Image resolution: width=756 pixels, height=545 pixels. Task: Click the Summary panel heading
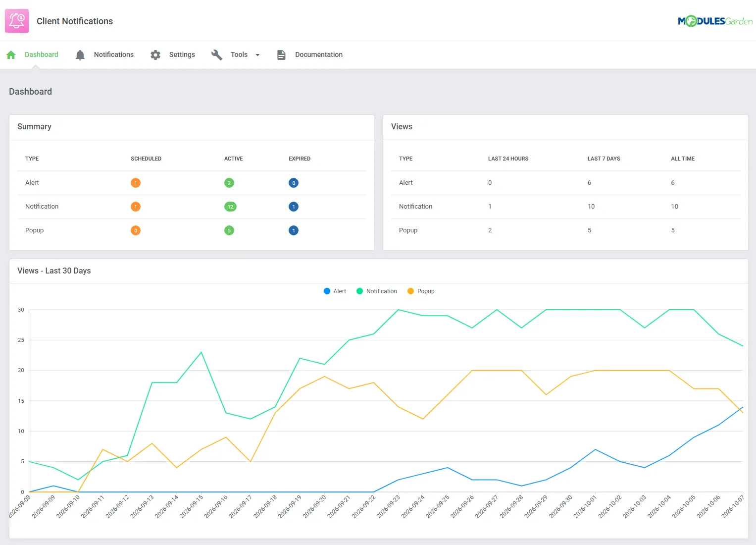point(34,127)
